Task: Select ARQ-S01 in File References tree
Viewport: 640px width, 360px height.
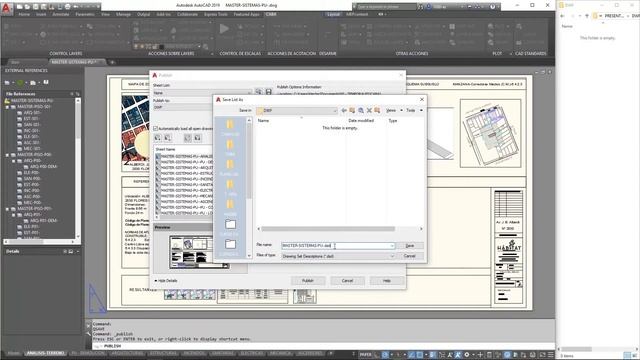Action: 31,113
